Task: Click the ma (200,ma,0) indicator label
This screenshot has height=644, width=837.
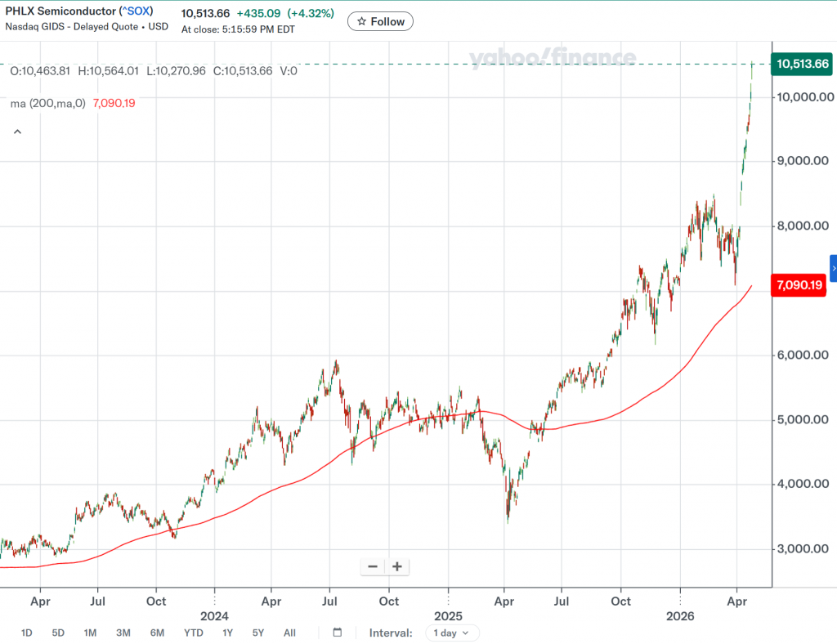Action: [x=47, y=103]
